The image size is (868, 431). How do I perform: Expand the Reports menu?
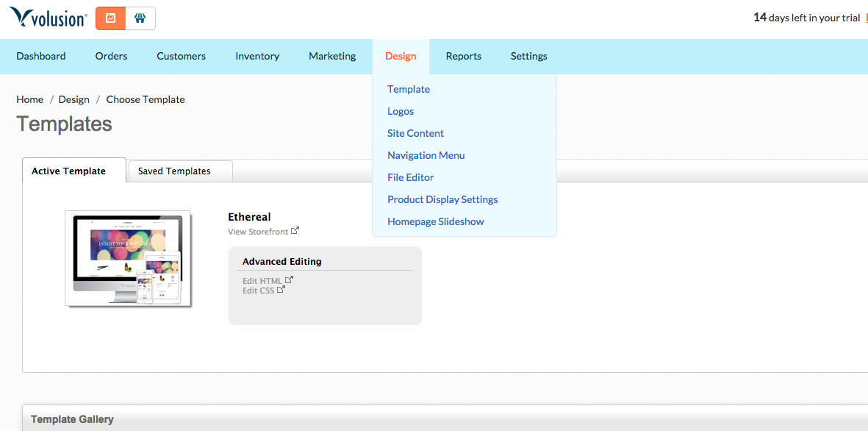click(x=463, y=56)
